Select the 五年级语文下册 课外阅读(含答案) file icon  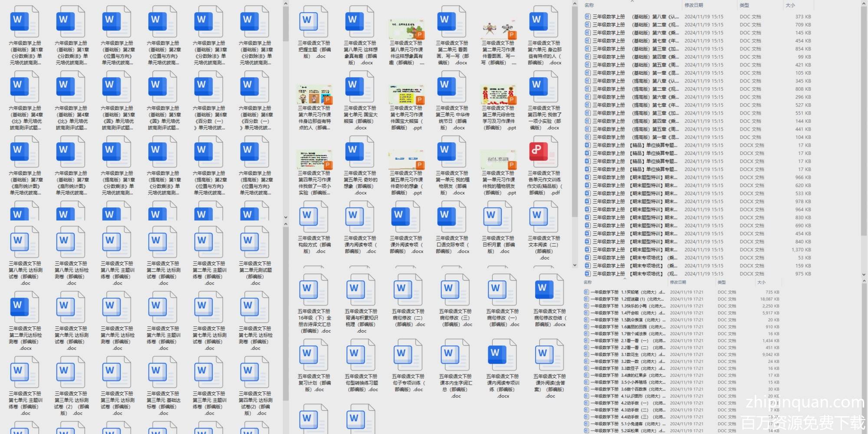(x=549, y=355)
